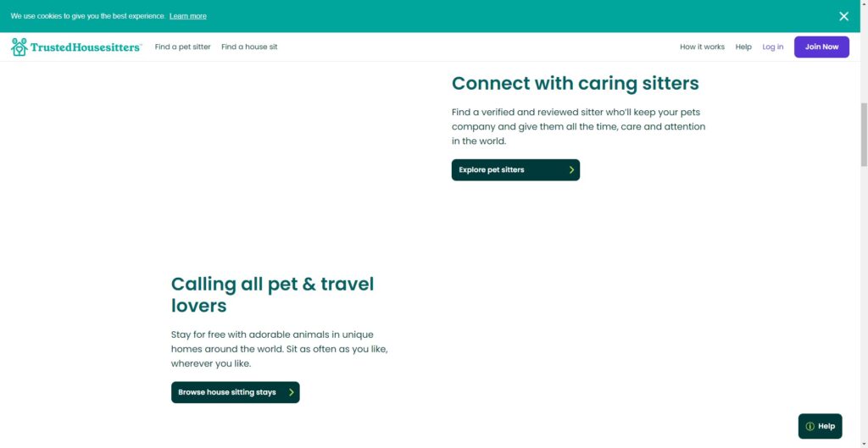
Task: Click the info icon in the floating Help widget
Action: click(x=810, y=427)
